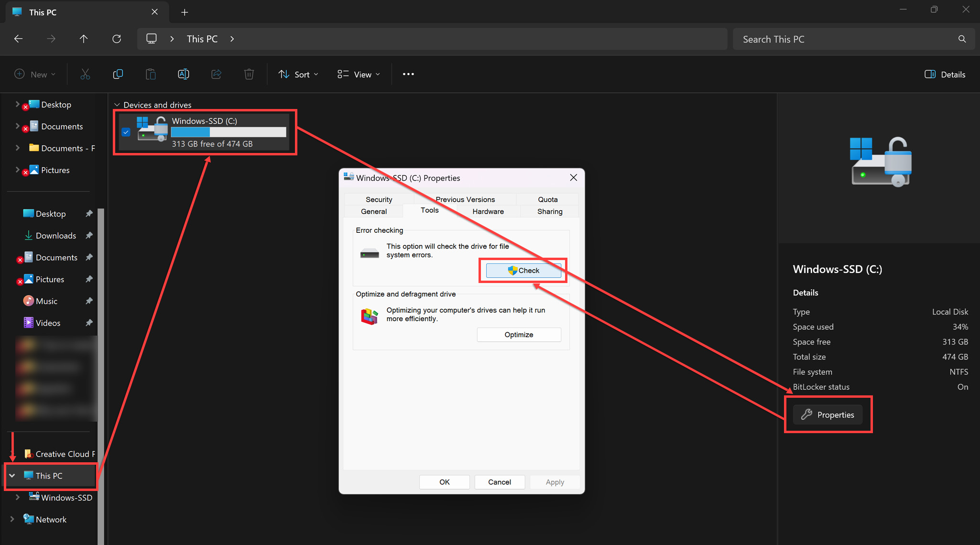Screen dimensions: 980x545
Task: Open the Security tab
Action: click(x=379, y=199)
